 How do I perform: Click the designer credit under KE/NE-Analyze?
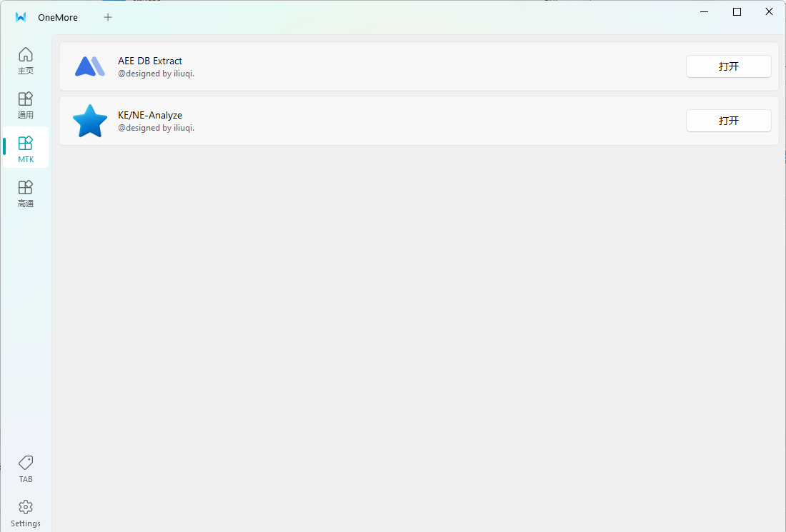(x=156, y=128)
